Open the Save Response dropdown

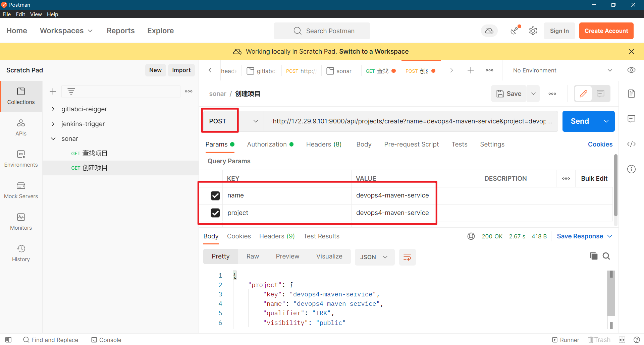pyautogui.click(x=584, y=236)
